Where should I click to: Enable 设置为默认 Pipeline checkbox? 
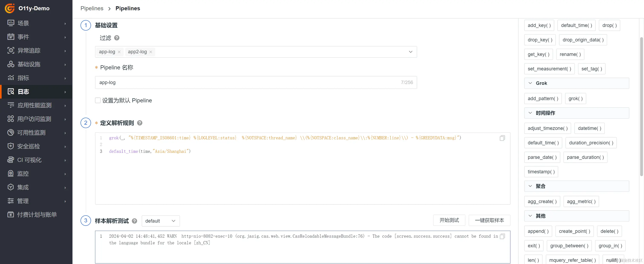(98, 100)
